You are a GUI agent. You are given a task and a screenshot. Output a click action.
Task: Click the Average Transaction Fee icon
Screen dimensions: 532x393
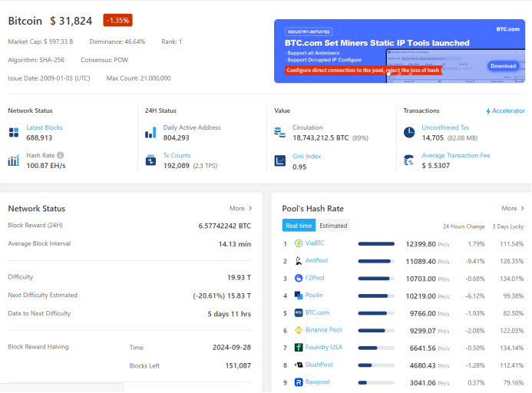click(x=409, y=160)
